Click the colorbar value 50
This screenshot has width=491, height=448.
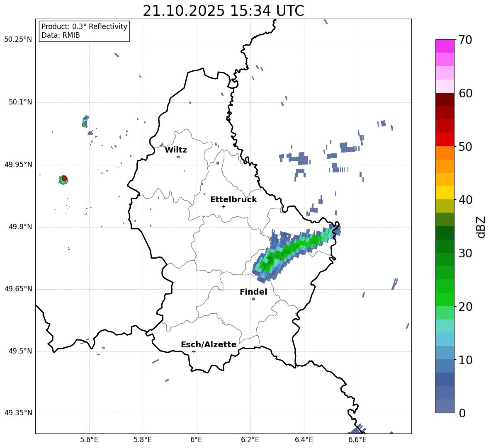click(465, 146)
